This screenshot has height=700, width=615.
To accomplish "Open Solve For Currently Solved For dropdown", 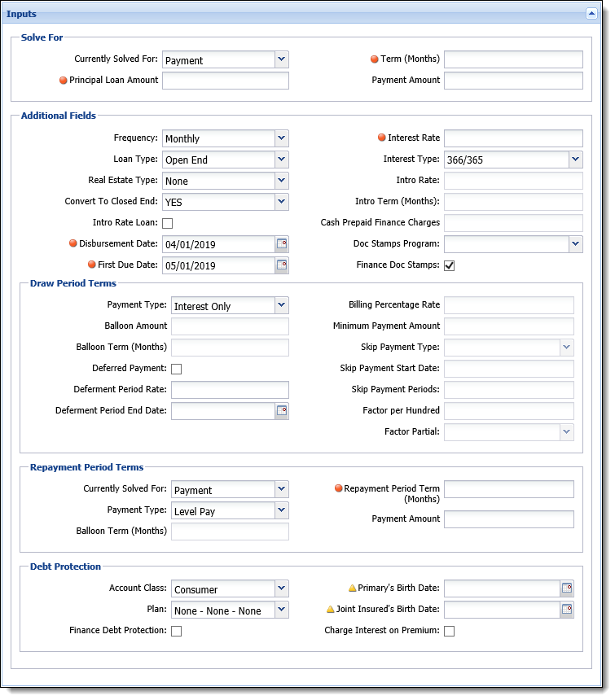I will click(281, 59).
